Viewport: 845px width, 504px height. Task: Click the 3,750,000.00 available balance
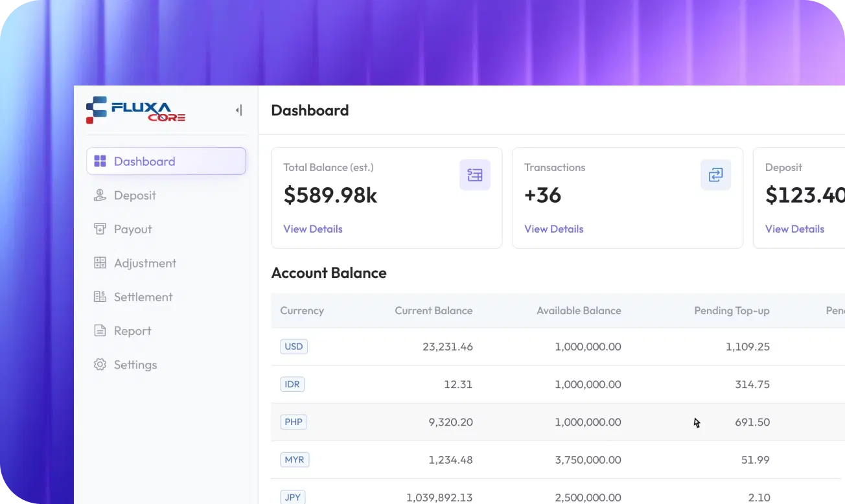(588, 460)
